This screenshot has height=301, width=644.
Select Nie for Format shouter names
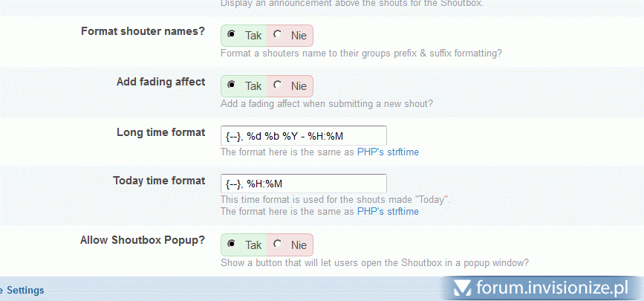pos(278,34)
